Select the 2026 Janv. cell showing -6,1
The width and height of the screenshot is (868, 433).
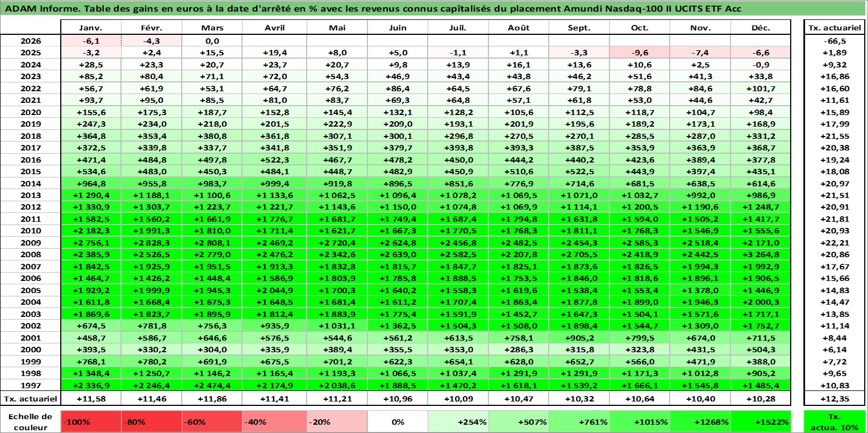91,41
